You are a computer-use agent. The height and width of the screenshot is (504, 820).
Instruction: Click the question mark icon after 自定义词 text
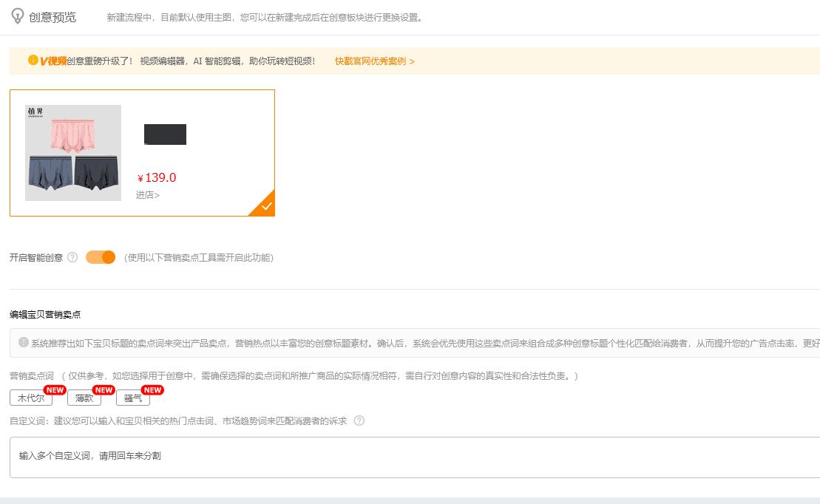point(359,422)
